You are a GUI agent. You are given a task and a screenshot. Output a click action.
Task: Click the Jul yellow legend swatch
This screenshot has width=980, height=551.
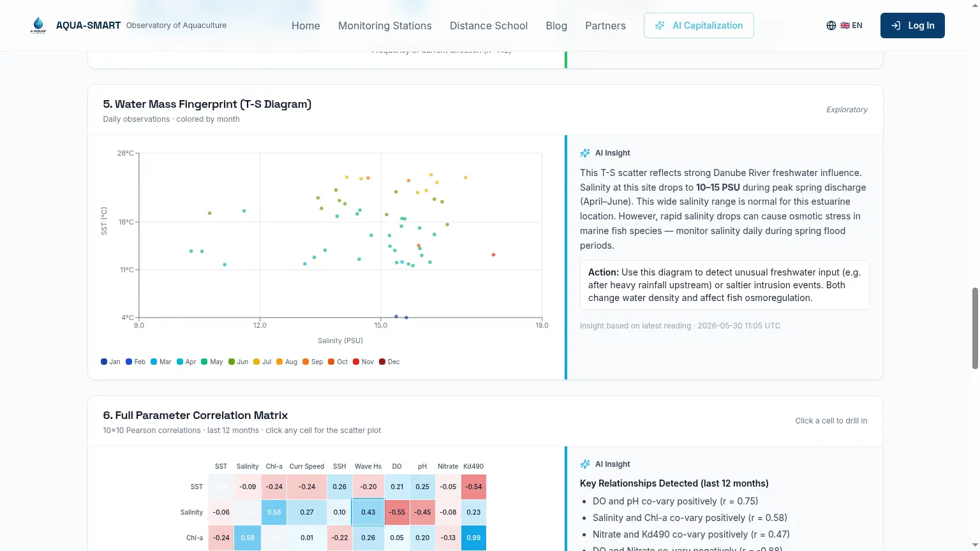tap(256, 362)
